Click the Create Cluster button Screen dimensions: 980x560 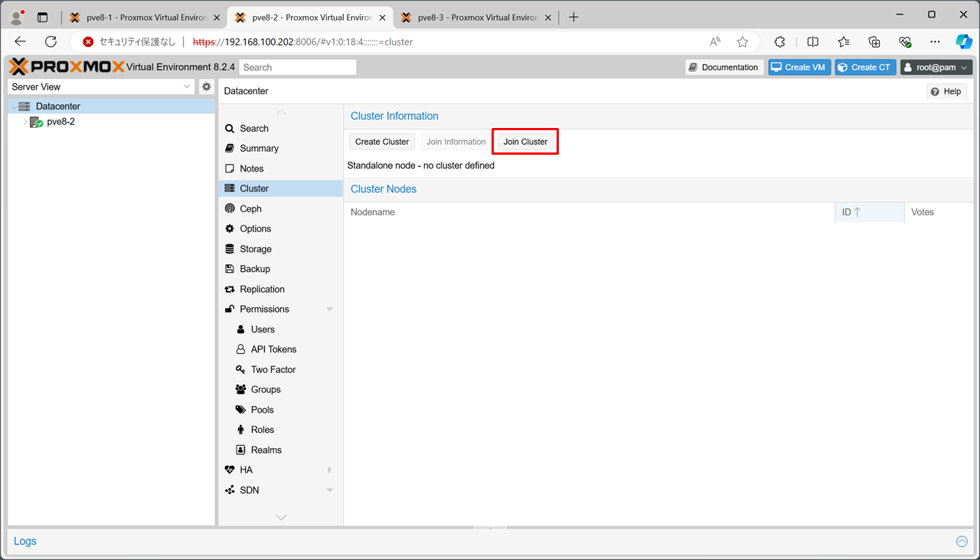click(x=382, y=142)
